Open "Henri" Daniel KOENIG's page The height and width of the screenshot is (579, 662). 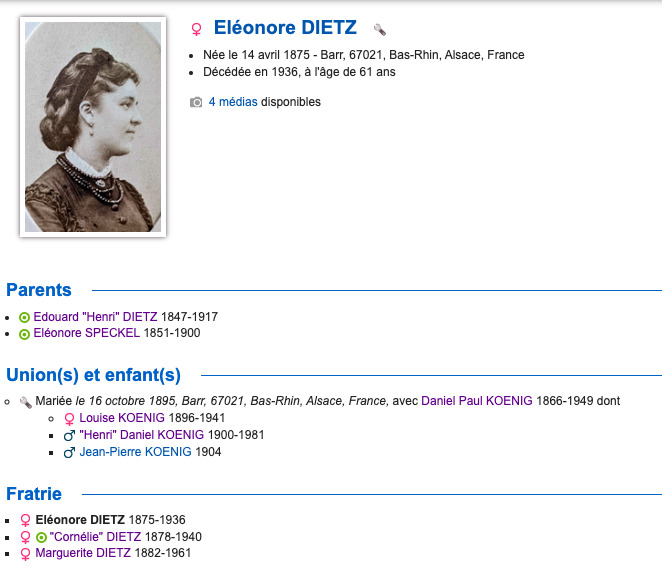coord(141,435)
